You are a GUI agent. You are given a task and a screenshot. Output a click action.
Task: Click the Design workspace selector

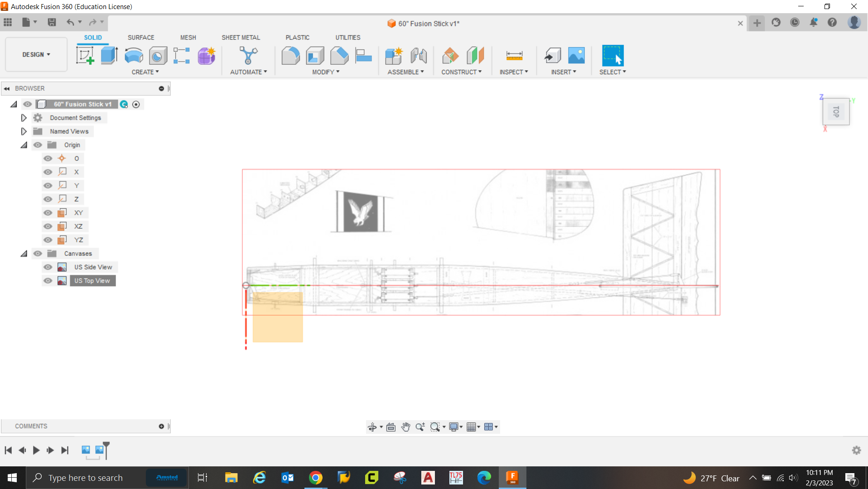36,54
